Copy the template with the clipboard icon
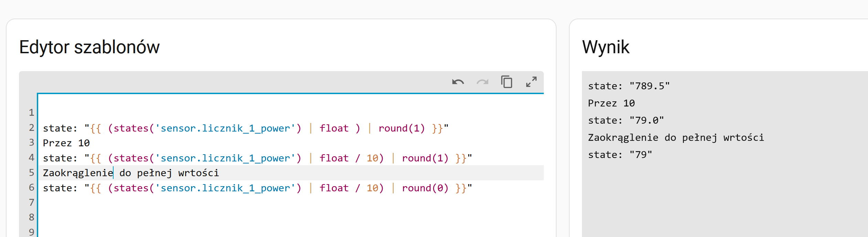 [507, 82]
